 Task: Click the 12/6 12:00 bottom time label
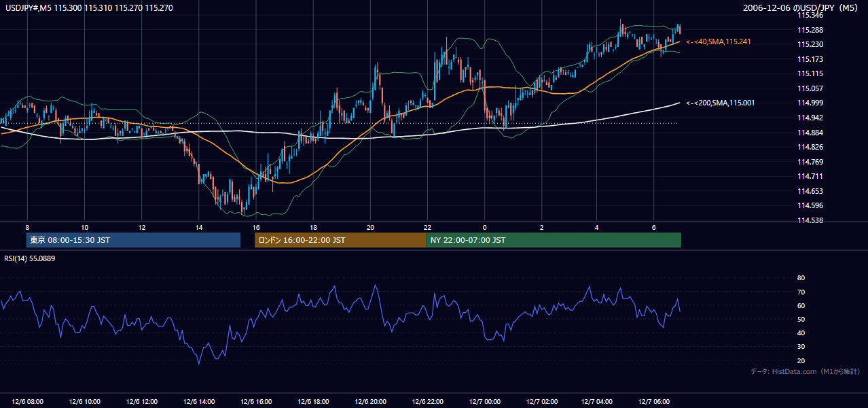(x=141, y=401)
